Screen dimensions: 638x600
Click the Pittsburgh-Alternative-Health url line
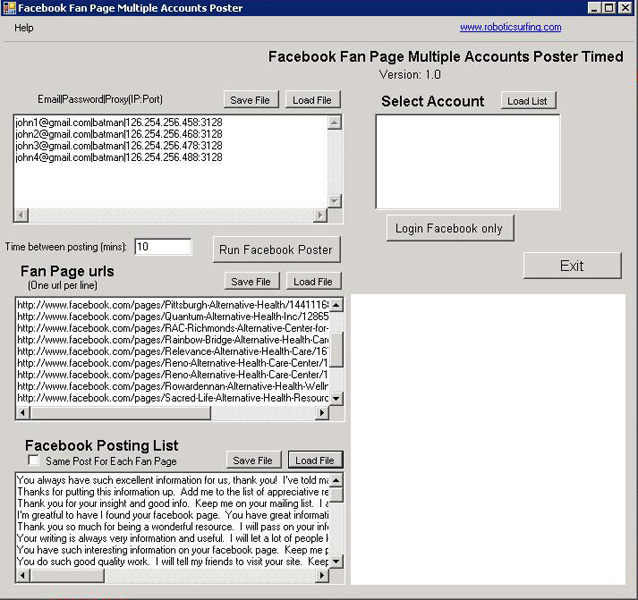(173, 305)
